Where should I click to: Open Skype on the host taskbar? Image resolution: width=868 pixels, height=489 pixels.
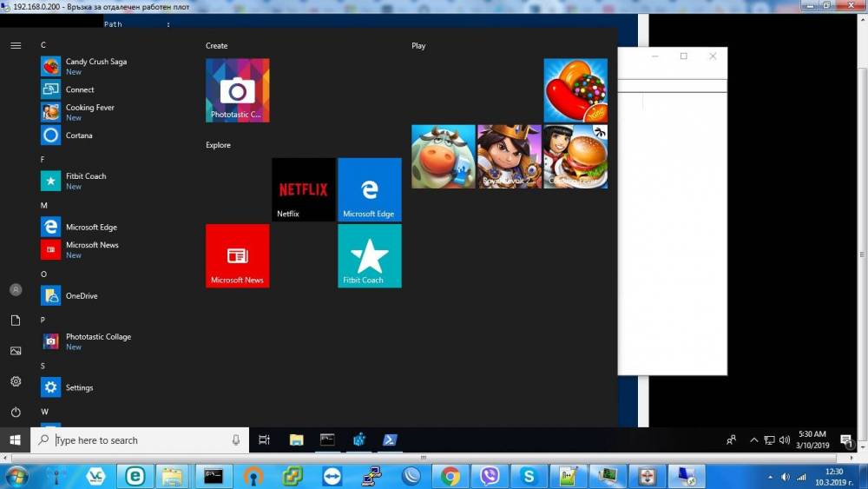pos(529,476)
